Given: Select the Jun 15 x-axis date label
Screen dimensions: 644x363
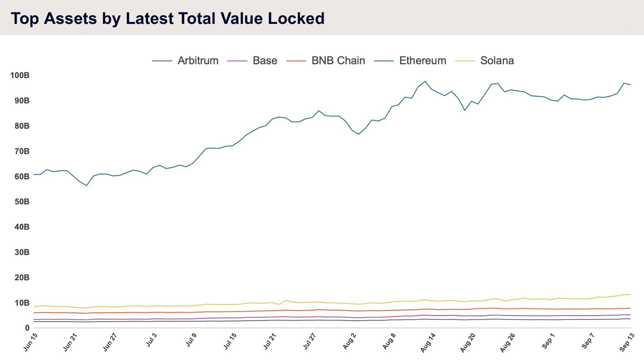Looking at the screenshot, I should point(30,342).
